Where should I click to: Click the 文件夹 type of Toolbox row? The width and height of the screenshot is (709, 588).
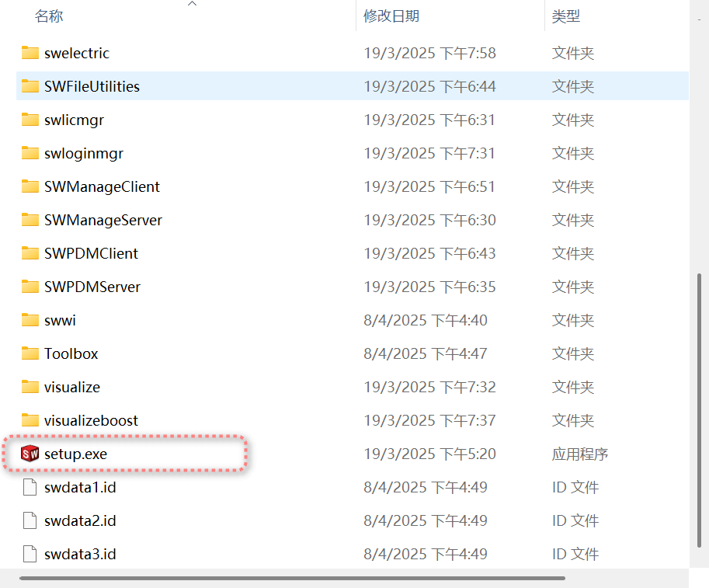tap(572, 353)
